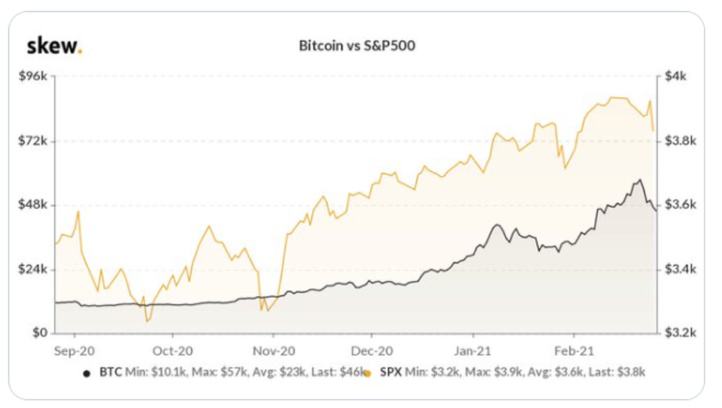
Task: Select the BTC legend label
Action: click(111, 372)
